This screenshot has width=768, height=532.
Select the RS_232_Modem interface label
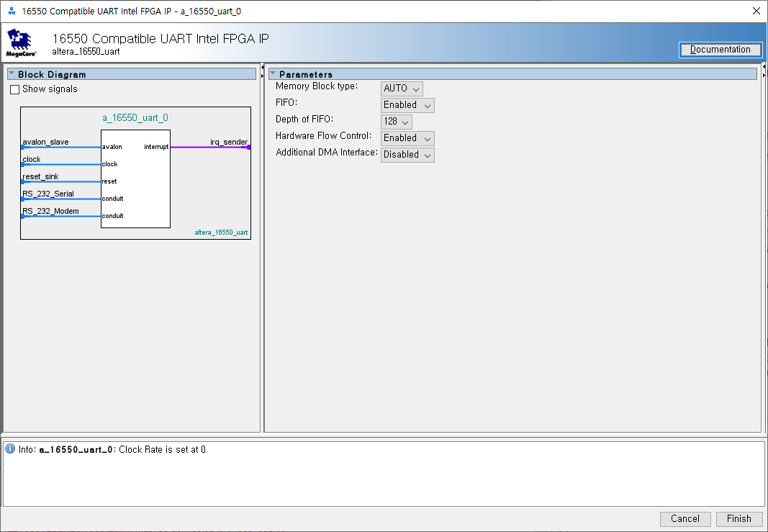pyautogui.click(x=50, y=211)
